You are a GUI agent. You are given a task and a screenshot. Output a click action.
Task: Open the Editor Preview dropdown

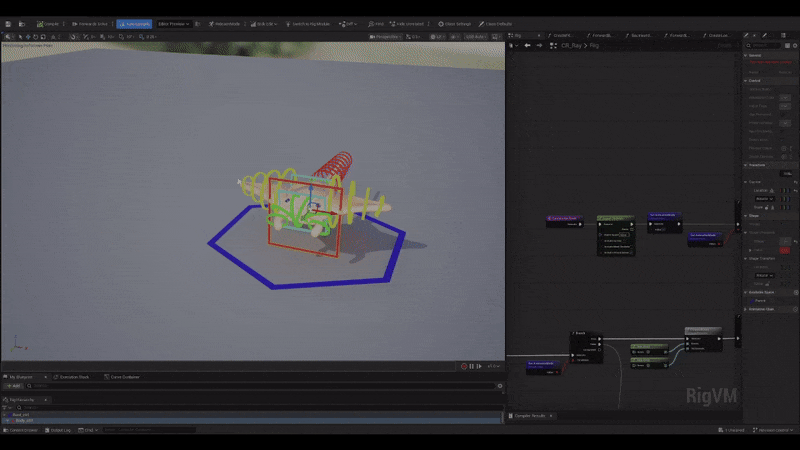pos(173,24)
